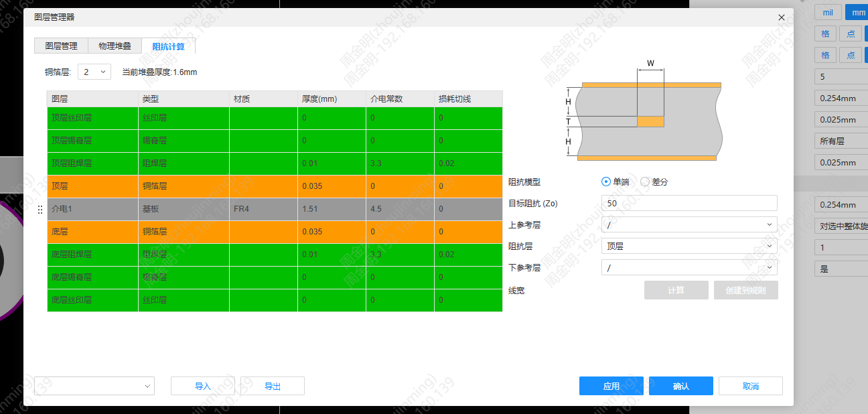
Task: Open the empty dropdown beside 导入
Action: tap(94, 386)
